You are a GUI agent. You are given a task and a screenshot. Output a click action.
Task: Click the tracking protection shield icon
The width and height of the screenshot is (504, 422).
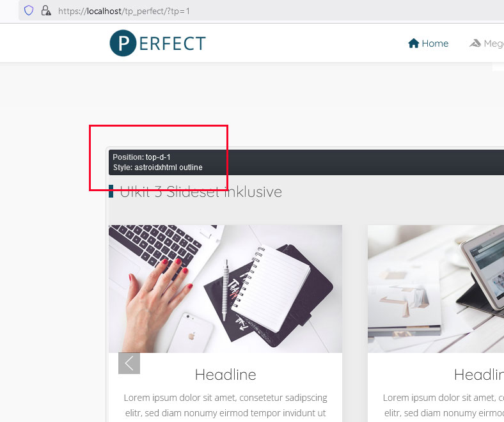pyautogui.click(x=29, y=11)
